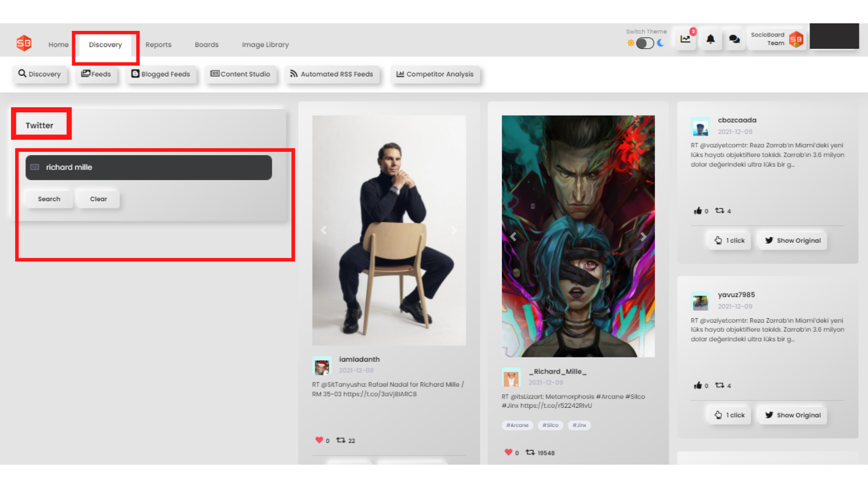Click retweet icon with 19548 count

tap(530, 452)
